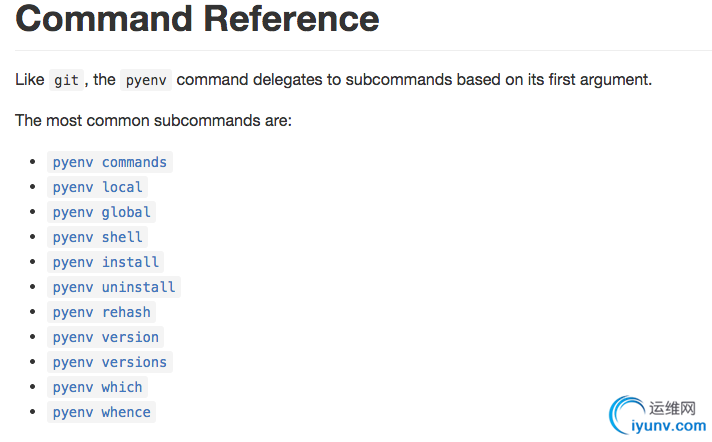
Task: Click the bullet before pyenv commands
Action: click(x=32, y=162)
